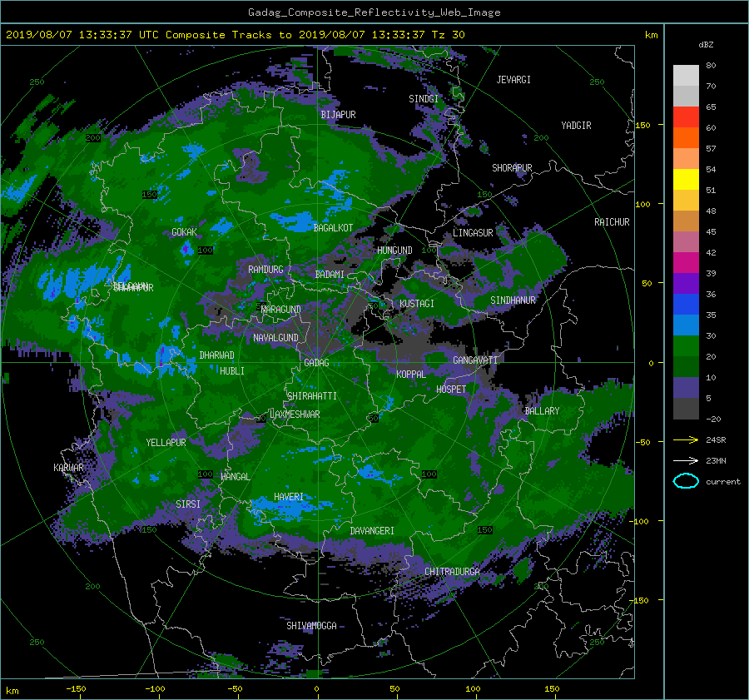Click the cyan current ellipse icon
This screenshot has height=700, width=749.
tap(686, 481)
